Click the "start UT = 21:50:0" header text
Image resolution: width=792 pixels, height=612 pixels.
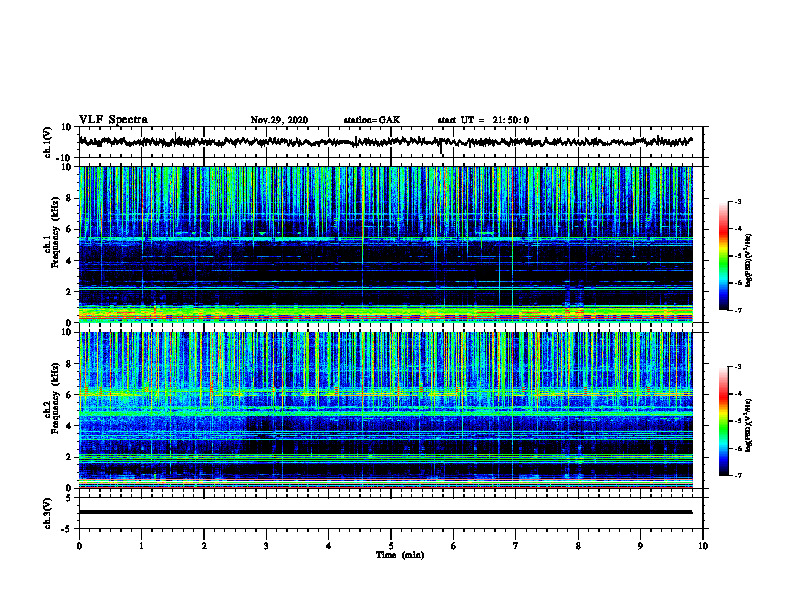pyautogui.click(x=483, y=120)
